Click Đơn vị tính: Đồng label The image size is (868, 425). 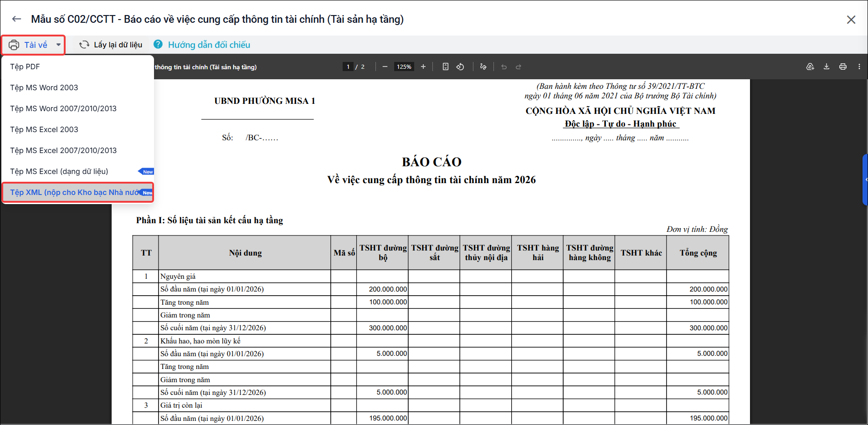coord(697,229)
